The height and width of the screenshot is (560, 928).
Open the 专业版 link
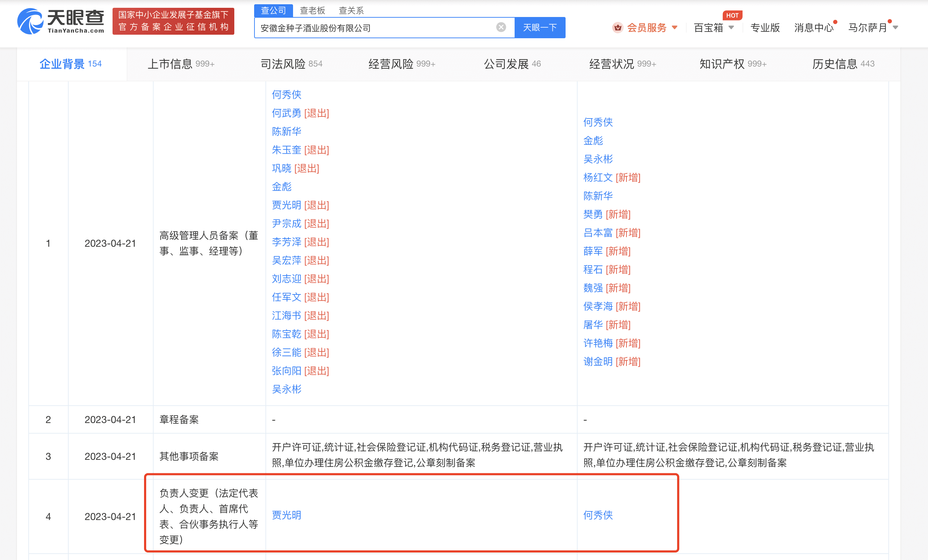point(765,28)
